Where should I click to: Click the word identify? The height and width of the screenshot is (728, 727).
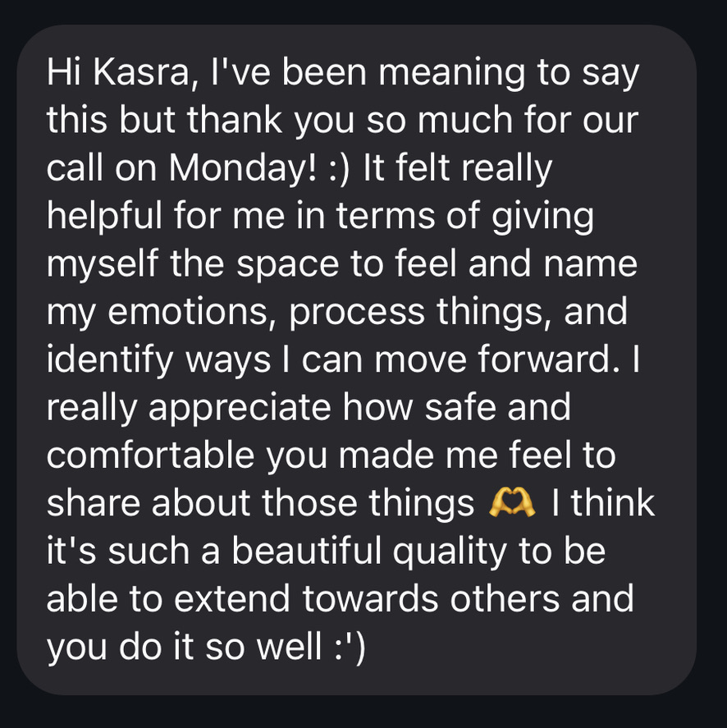click(110, 359)
